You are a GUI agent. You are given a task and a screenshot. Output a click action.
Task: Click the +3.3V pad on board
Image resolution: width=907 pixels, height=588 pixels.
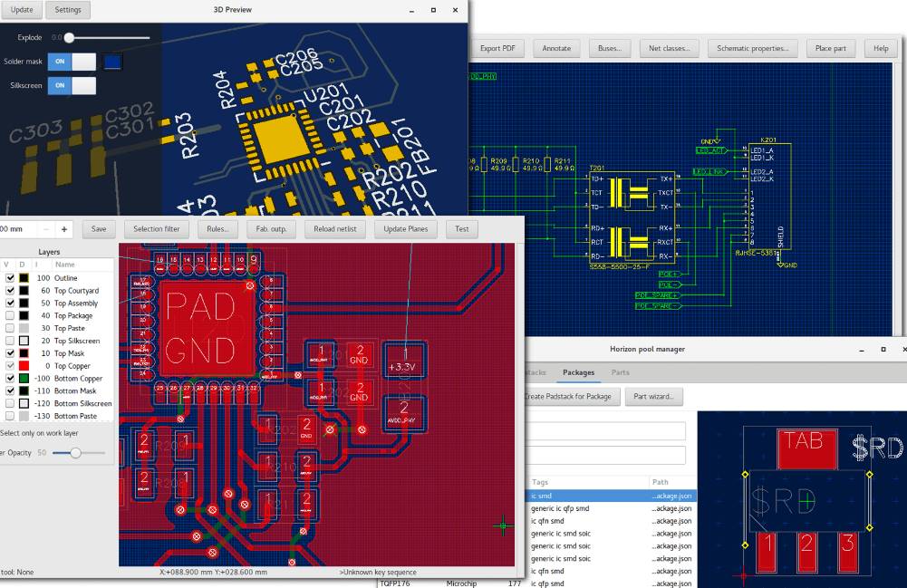pyautogui.click(x=404, y=361)
